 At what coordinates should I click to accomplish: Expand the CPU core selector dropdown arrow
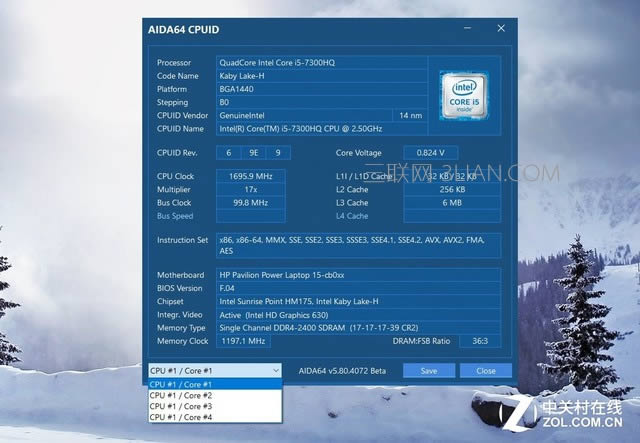point(276,371)
